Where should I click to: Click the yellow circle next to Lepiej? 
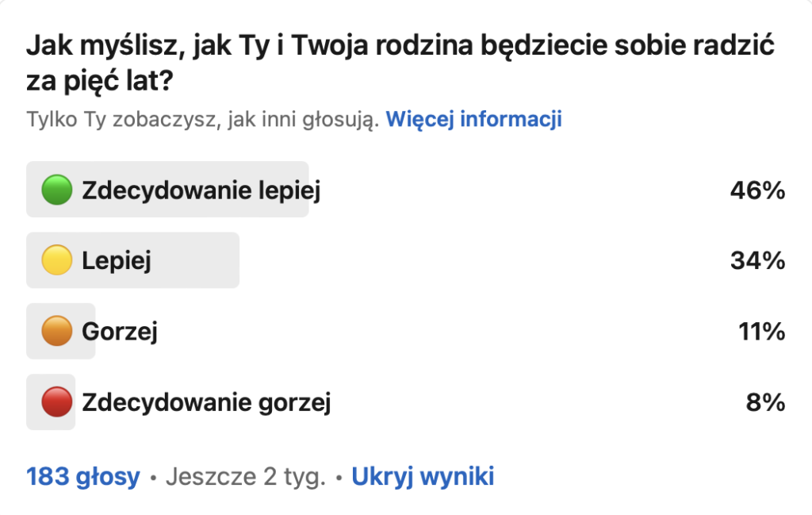(x=57, y=260)
